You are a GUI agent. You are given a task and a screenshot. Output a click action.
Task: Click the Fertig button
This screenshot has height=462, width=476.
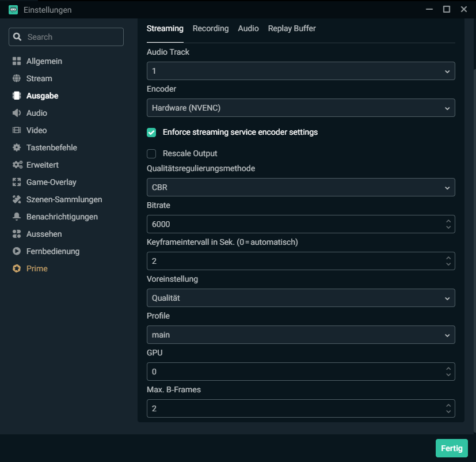451,448
